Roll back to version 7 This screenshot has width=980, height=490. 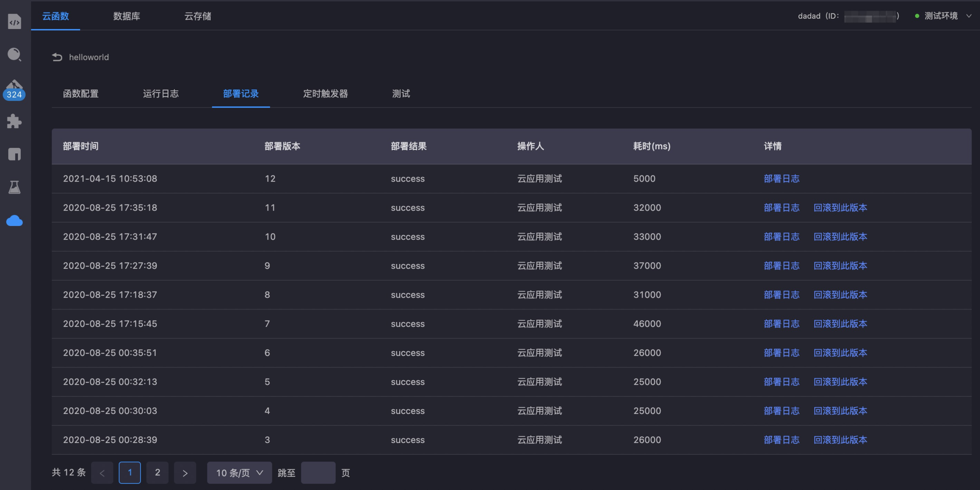[x=840, y=324]
